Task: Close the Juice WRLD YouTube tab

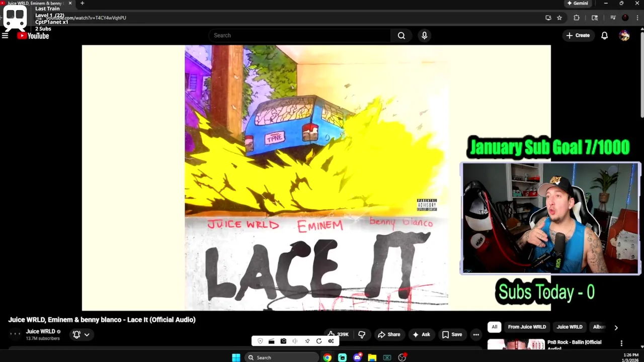Action: pyautogui.click(x=70, y=3)
